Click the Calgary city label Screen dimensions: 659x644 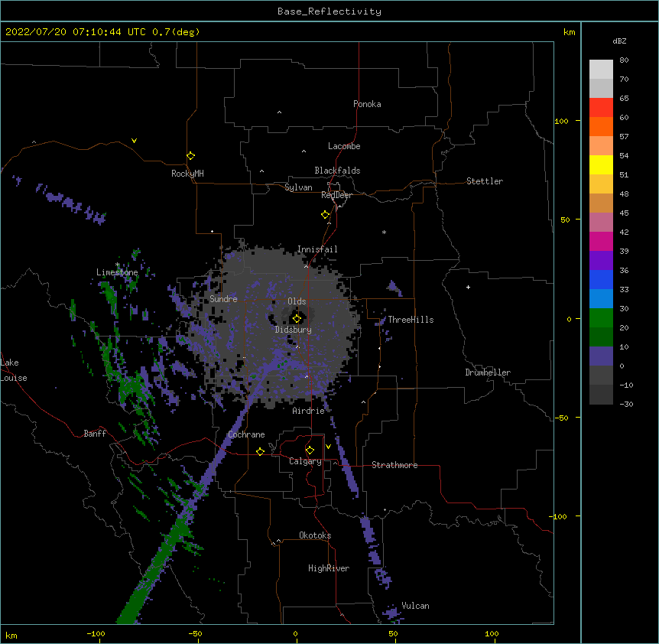pyautogui.click(x=305, y=461)
